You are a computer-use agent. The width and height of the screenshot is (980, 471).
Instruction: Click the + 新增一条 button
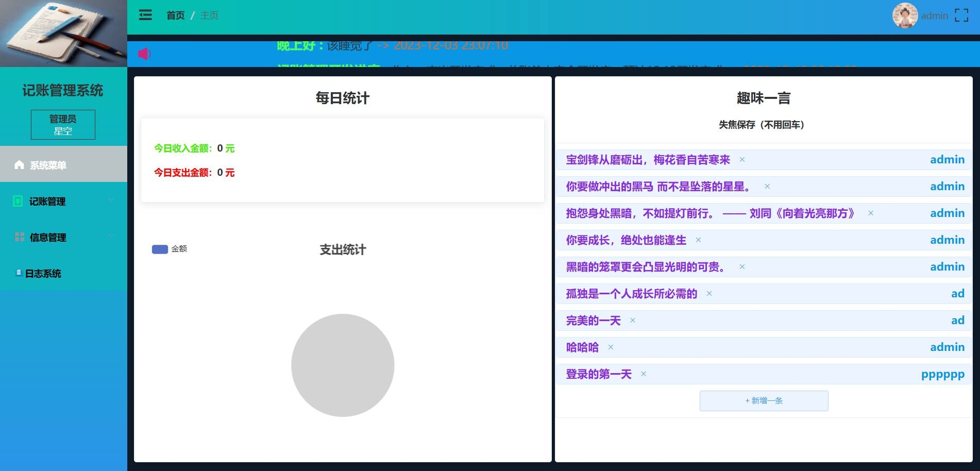pyautogui.click(x=764, y=401)
